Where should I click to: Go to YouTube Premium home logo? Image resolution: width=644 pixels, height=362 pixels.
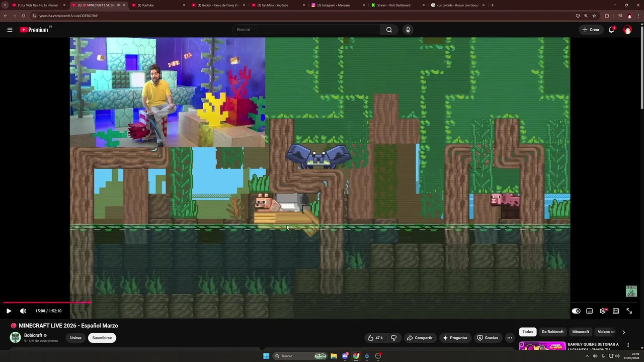pos(35,30)
